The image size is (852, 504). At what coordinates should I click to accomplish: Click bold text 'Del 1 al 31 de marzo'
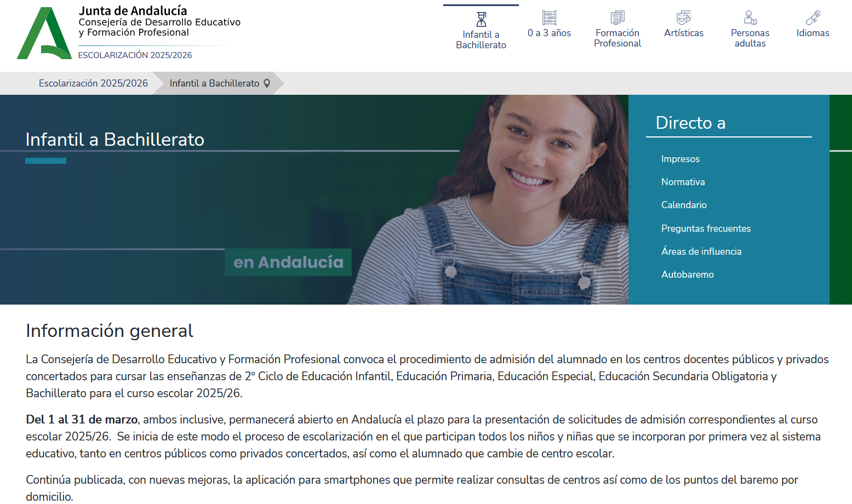click(82, 420)
